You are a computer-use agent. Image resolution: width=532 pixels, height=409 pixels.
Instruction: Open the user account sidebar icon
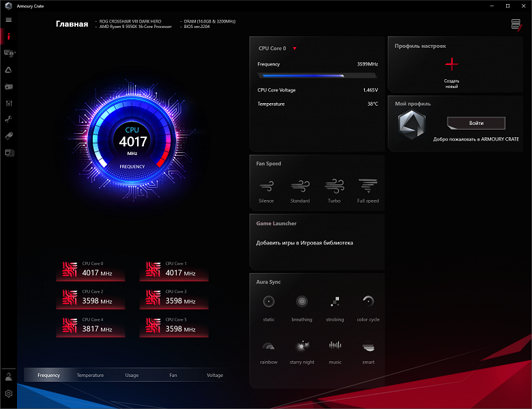click(8, 377)
